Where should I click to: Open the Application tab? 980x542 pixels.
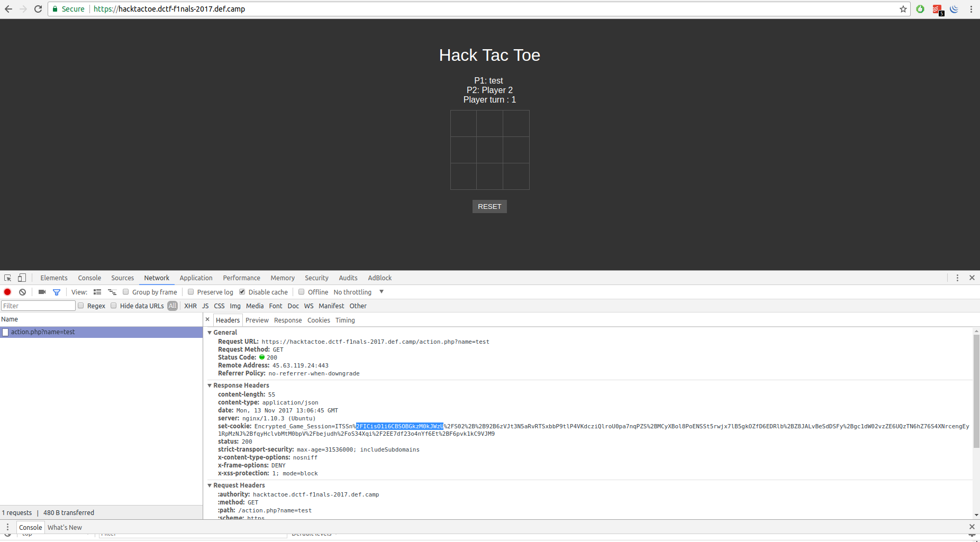point(196,278)
